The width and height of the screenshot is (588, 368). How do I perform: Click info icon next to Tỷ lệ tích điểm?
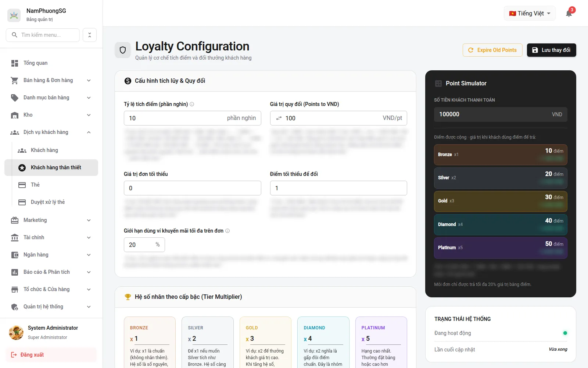pyautogui.click(x=192, y=104)
